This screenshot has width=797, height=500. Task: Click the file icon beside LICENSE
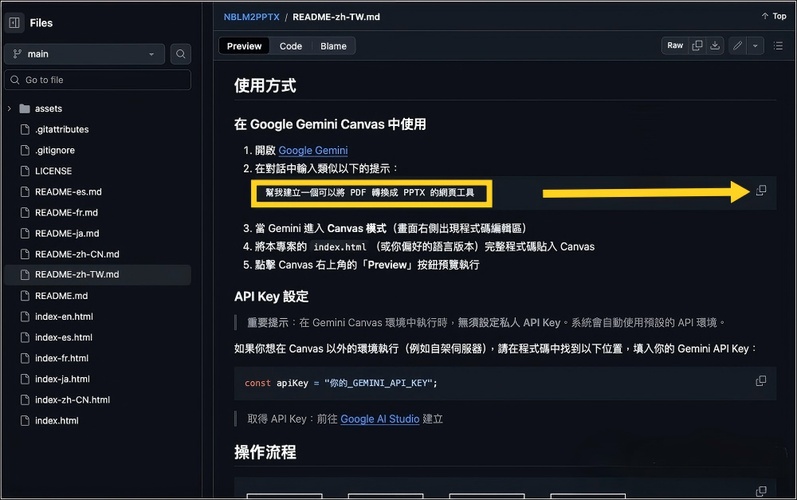tap(25, 171)
